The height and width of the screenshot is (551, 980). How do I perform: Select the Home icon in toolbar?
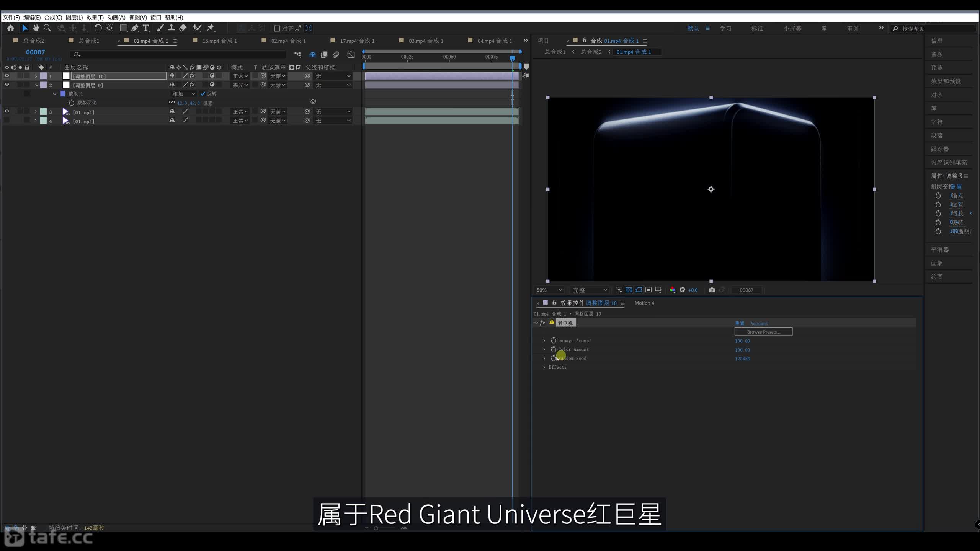tap(11, 28)
